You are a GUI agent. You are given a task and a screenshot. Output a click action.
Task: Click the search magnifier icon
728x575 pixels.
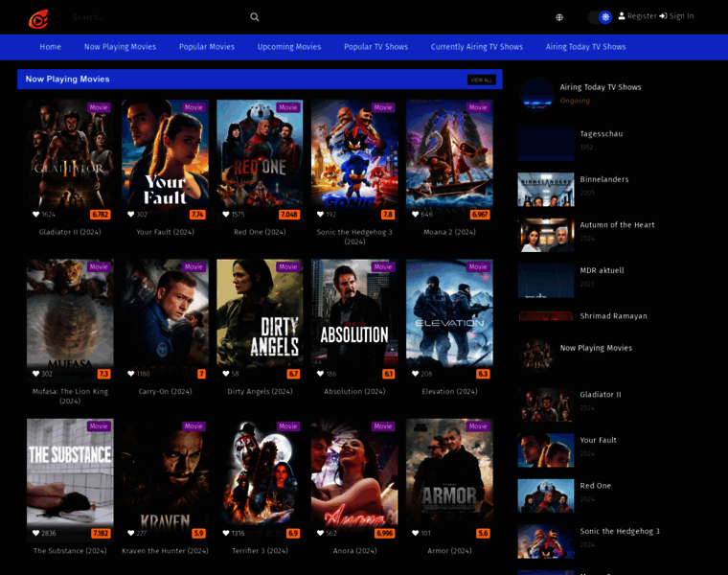(x=255, y=17)
